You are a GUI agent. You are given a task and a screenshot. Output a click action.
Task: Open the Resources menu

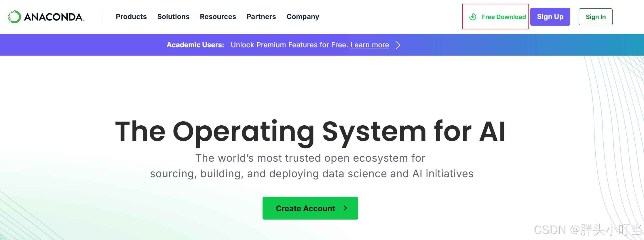(218, 17)
